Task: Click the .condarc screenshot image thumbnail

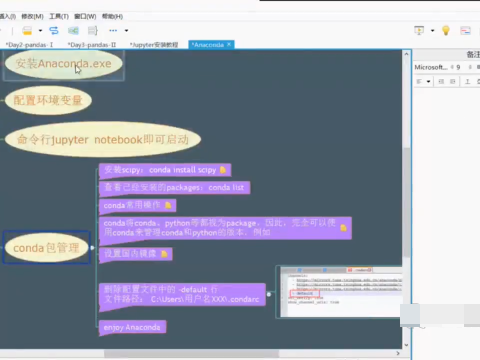Action: click(x=340, y=291)
